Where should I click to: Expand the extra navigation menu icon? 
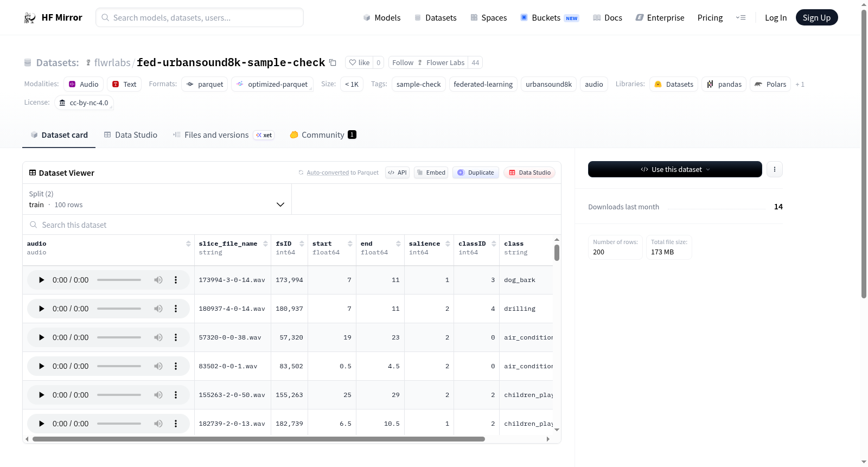coord(741,18)
